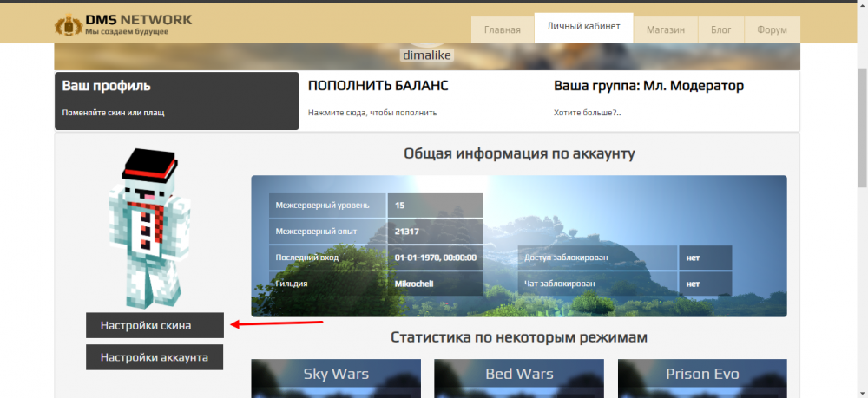Click the scrollbar down arrow
Image resolution: width=868 pixels, height=398 pixels.
coord(861,392)
